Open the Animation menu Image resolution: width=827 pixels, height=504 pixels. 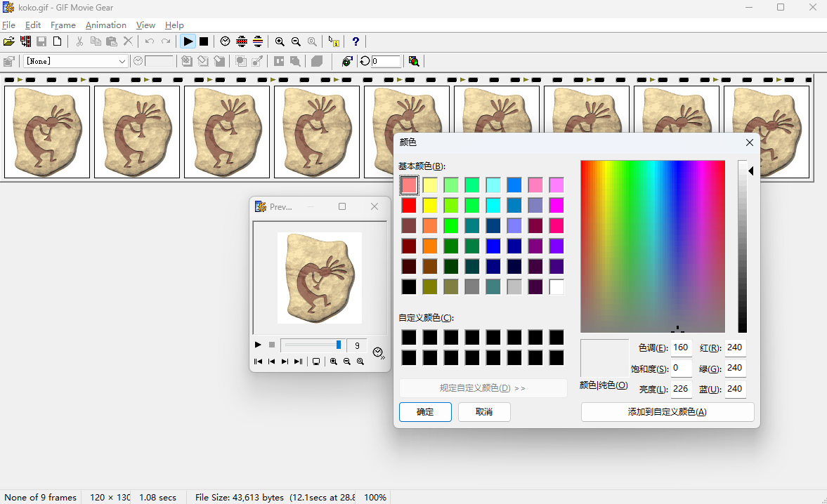(x=105, y=25)
